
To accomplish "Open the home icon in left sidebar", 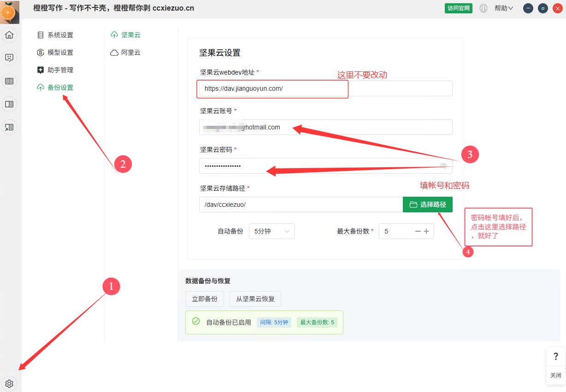I will 9,35.
